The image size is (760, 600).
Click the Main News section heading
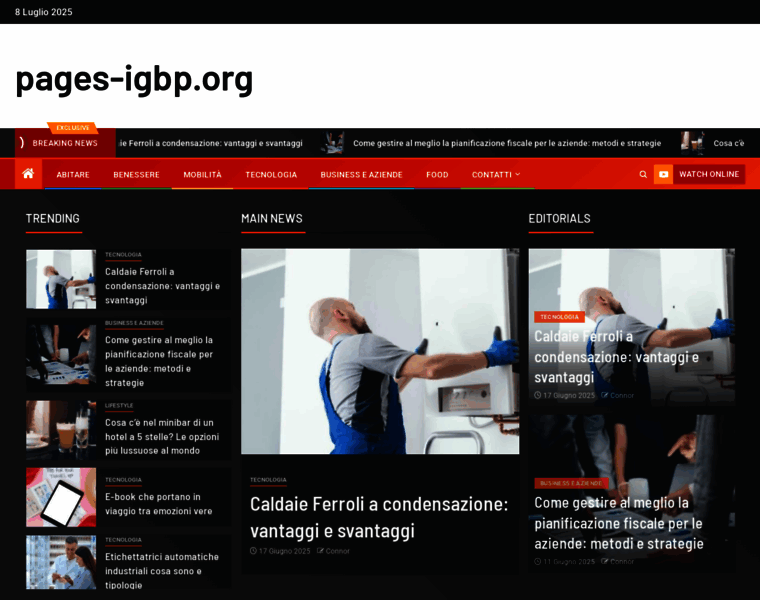(x=272, y=219)
